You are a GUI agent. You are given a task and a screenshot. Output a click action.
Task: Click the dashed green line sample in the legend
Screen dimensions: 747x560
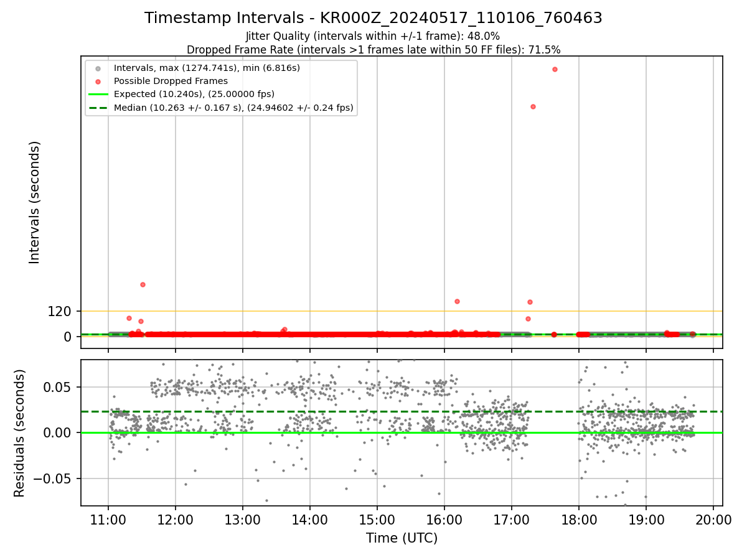(x=98, y=108)
